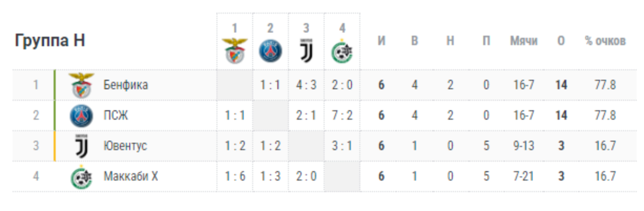Image resolution: width=644 pixels, height=211 pixels.
Task: Click the Juventus logo in row 3
Action: (81, 146)
